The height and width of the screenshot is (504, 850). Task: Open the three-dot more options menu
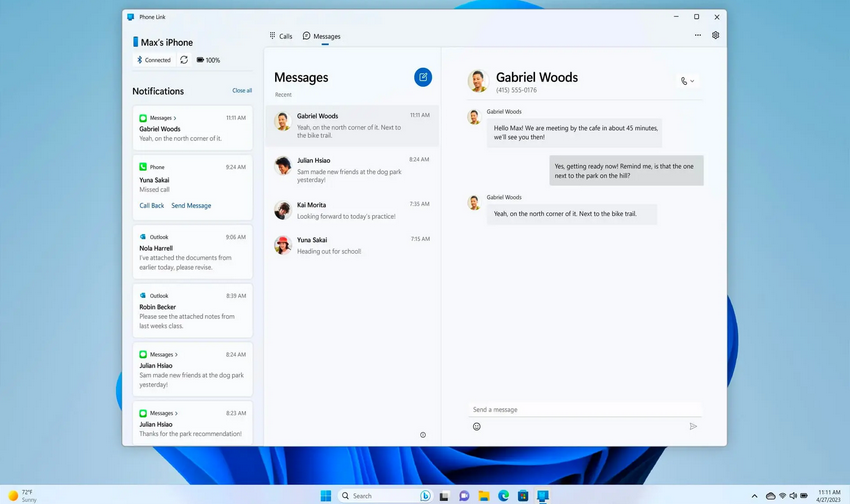[x=698, y=35]
